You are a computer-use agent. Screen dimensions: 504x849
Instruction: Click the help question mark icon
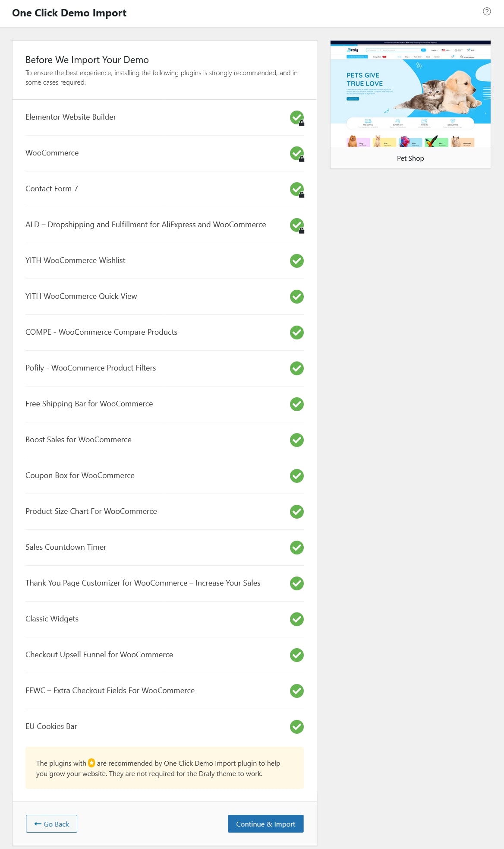point(487,12)
